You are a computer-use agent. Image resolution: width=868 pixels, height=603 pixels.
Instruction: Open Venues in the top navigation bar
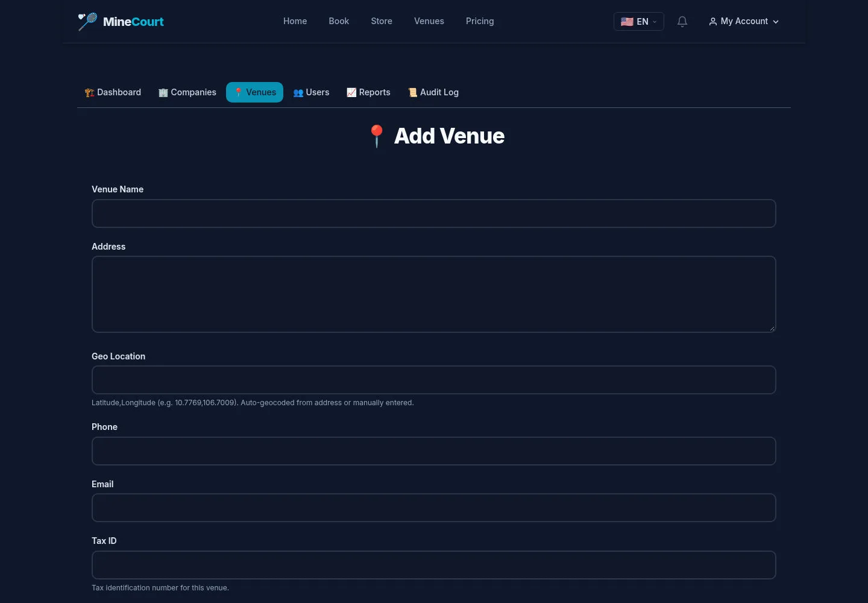[x=429, y=21]
